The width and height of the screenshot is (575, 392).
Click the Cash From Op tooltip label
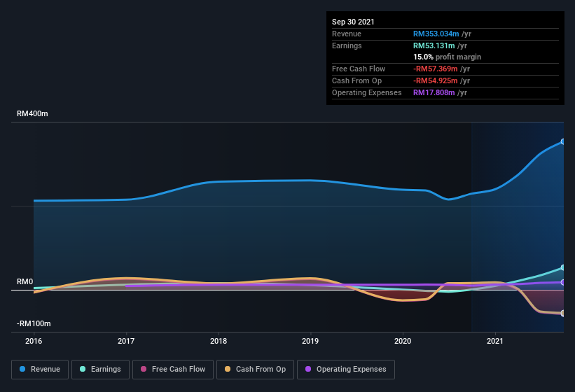coord(356,80)
